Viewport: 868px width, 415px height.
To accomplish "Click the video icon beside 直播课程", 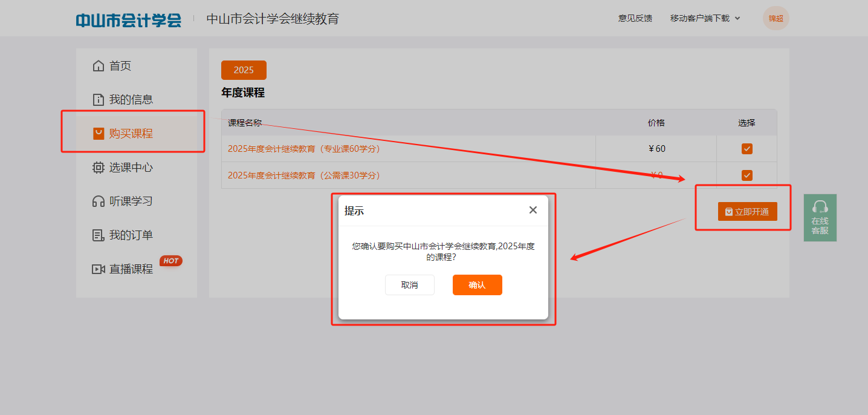I will (98, 269).
